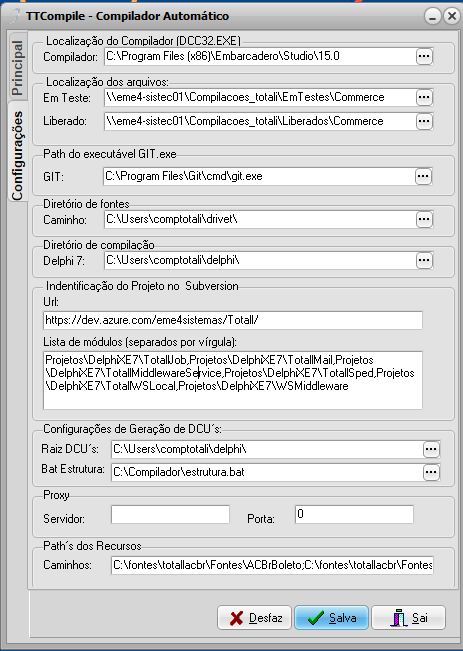Edit the Em Teste path field
Image resolution: width=463 pixels, height=651 pixels.
[260, 97]
